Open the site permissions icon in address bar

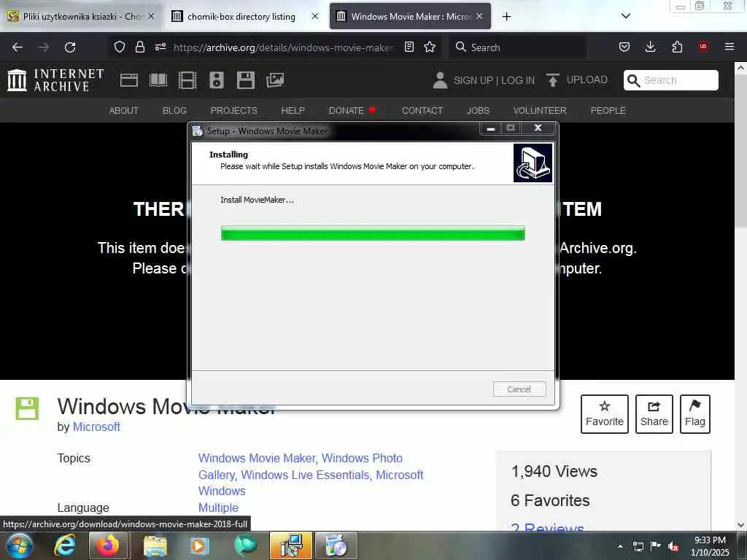click(x=160, y=47)
